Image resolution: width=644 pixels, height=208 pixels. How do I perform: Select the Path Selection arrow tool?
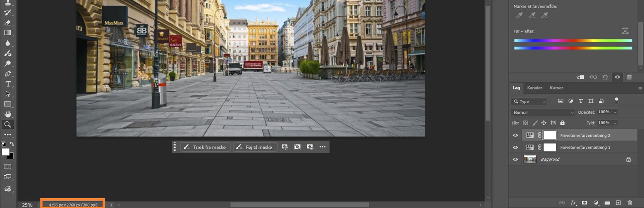click(x=8, y=94)
